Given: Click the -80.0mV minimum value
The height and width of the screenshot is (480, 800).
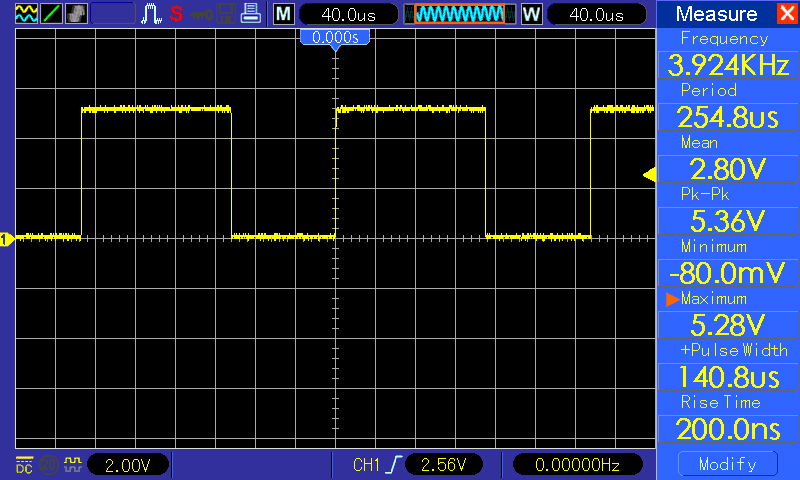Looking at the screenshot, I should click(x=728, y=273).
